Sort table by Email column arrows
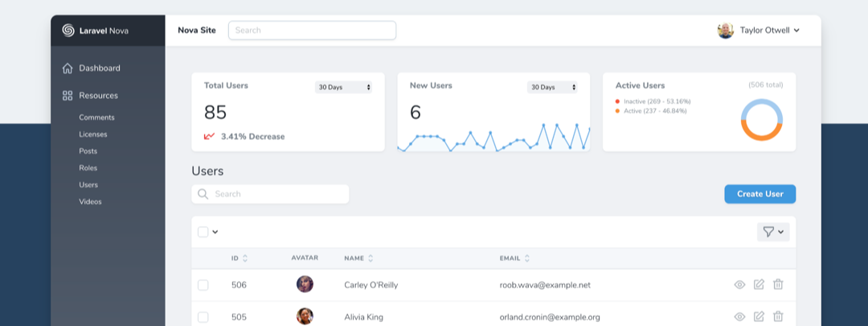The image size is (868, 326). point(527,258)
